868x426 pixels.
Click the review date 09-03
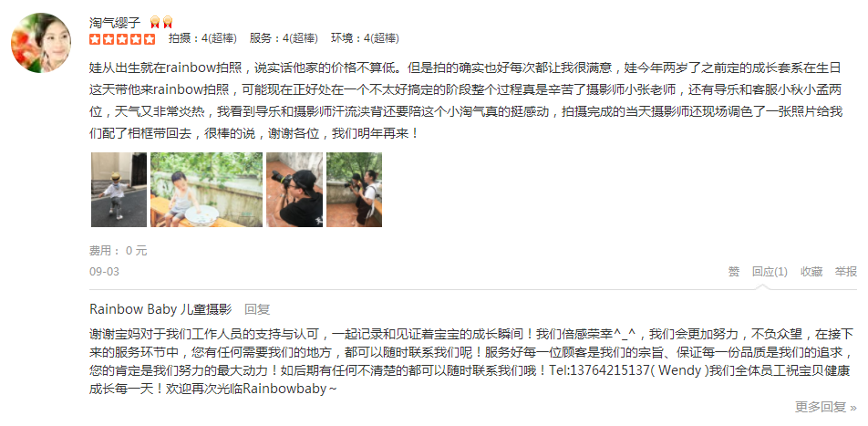(x=104, y=272)
